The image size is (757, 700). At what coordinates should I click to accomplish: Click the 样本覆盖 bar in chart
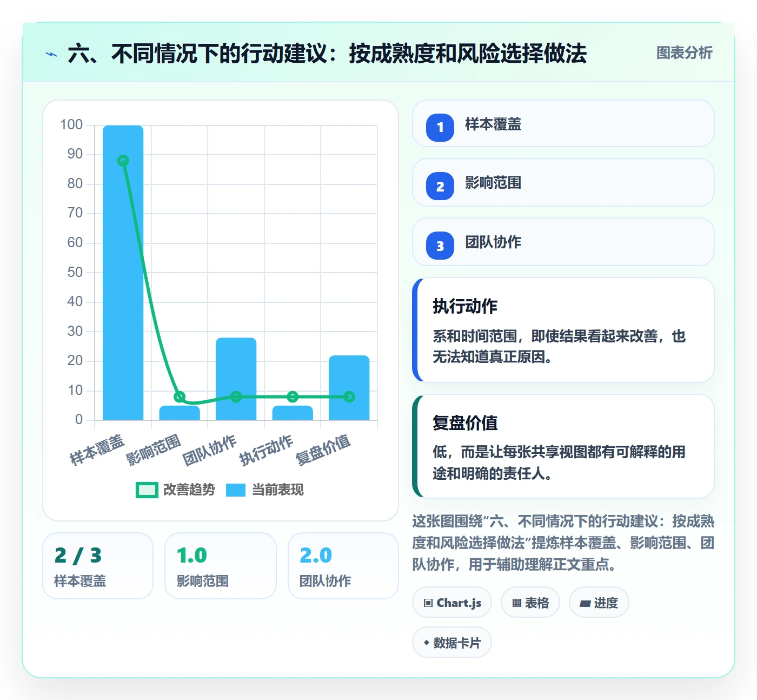tap(123, 273)
